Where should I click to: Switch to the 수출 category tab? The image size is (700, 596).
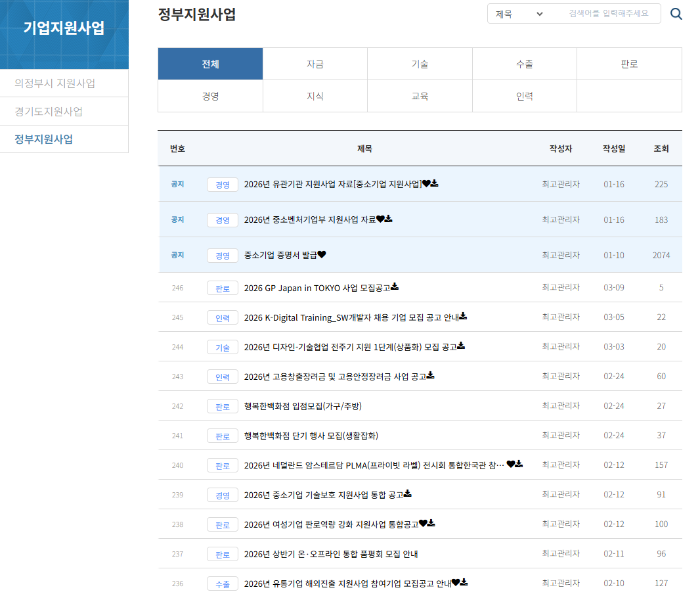tap(525, 64)
